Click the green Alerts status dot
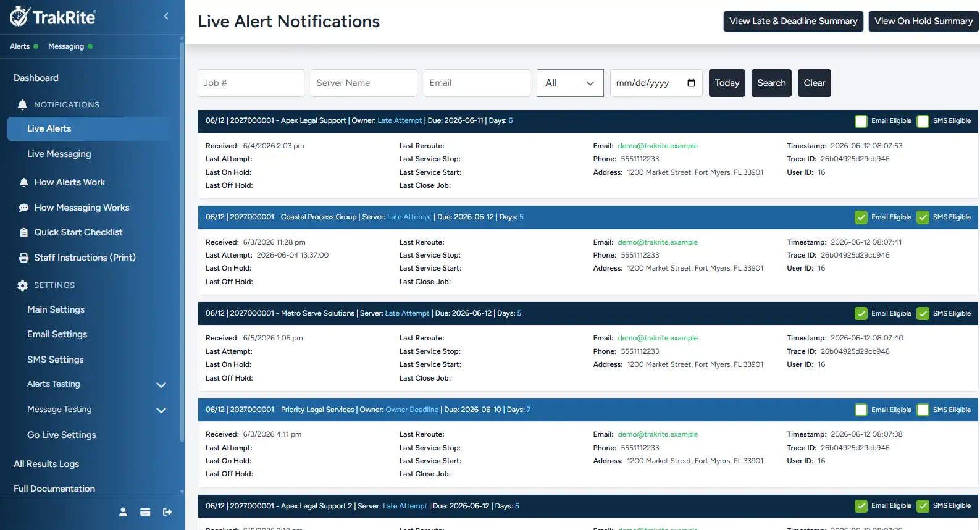 [x=36, y=46]
